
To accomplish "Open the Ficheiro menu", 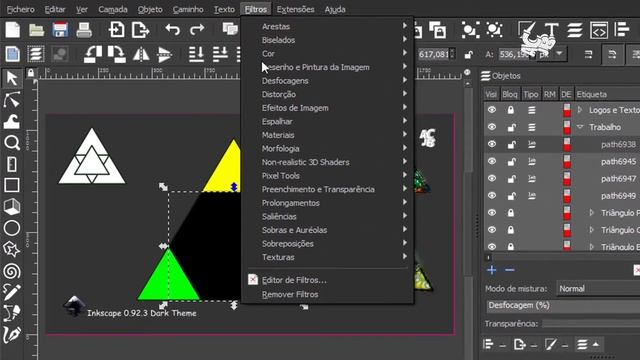I will tap(20, 9).
